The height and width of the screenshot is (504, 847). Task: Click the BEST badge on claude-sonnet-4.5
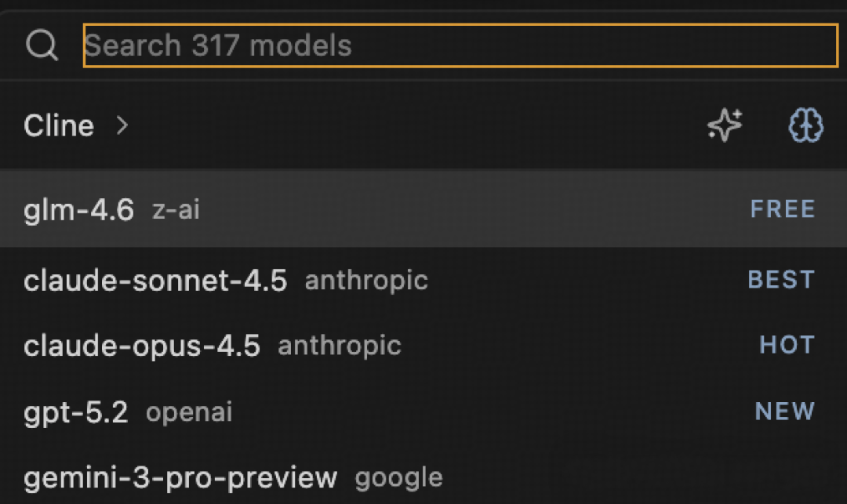pyautogui.click(x=781, y=280)
